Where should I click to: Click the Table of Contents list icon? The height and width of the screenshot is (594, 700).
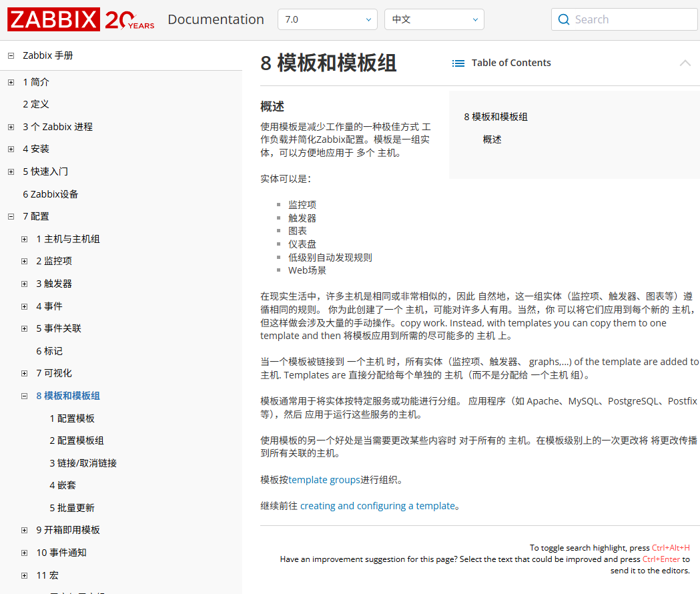click(458, 63)
